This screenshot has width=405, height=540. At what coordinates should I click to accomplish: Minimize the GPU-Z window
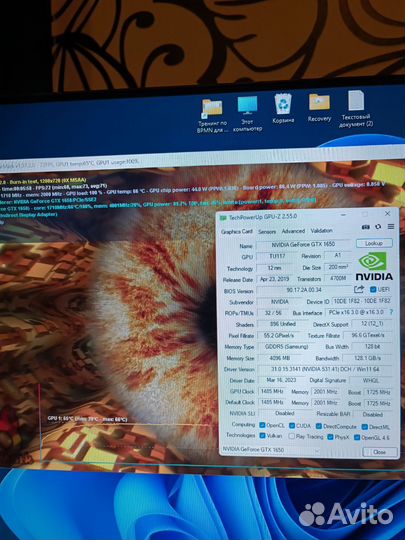343,215
